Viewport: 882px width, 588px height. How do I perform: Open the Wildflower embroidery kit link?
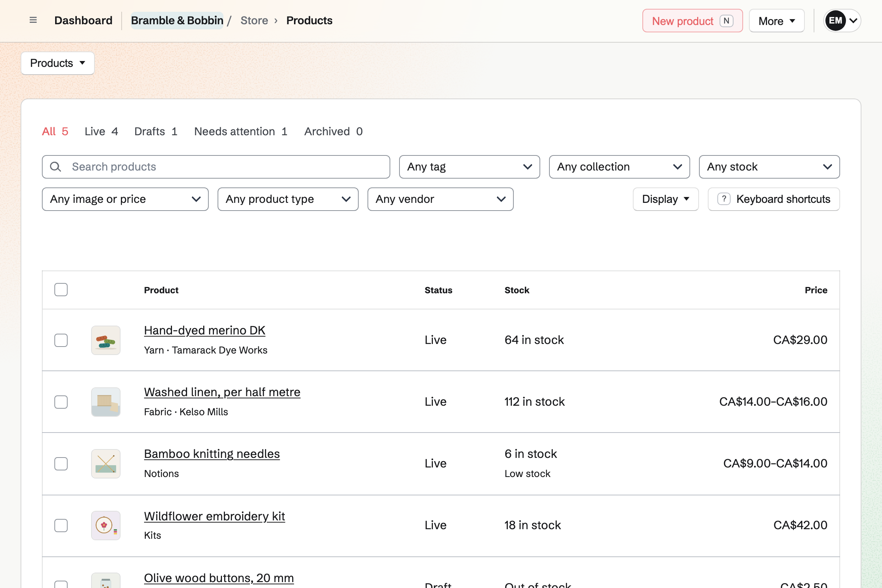pos(215,516)
